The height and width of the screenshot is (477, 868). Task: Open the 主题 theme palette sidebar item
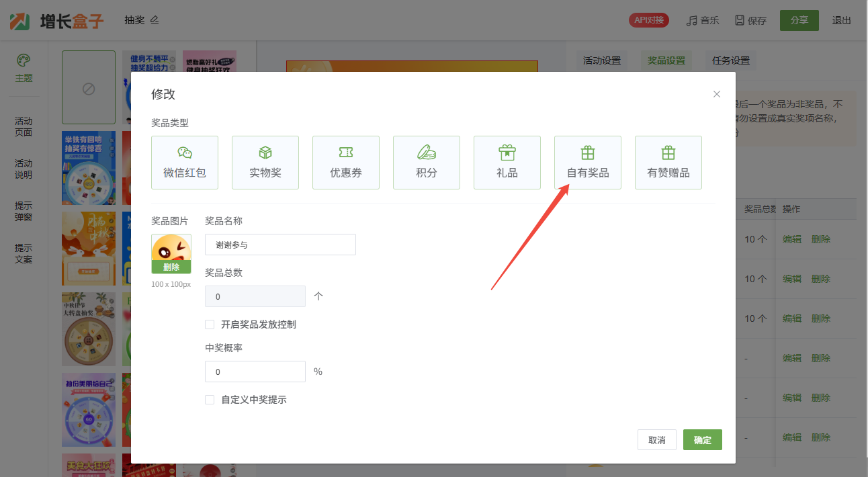[24, 68]
